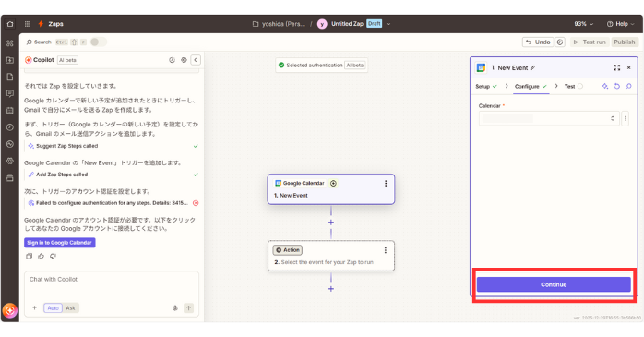
Task: Open the comment bubble icon in left sidebar
Action: click(x=10, y=93)
